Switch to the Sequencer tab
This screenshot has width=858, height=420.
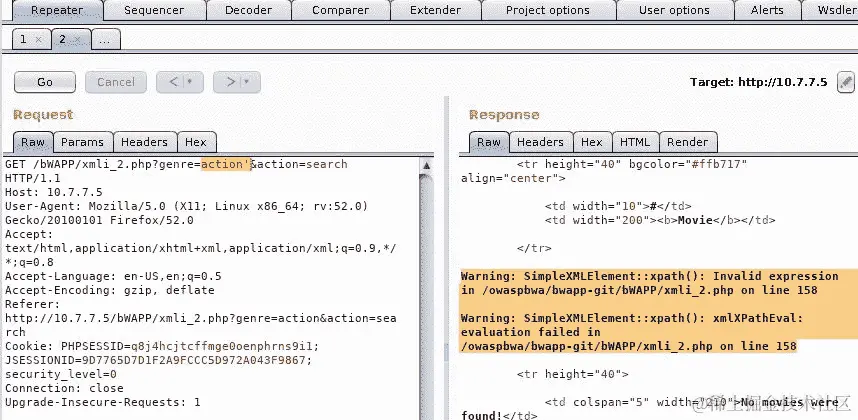point(154,10)
